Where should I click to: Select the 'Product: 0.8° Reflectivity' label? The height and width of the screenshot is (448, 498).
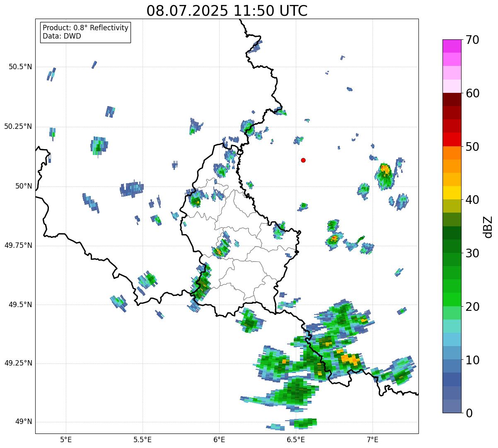click(x=86, y=28)
